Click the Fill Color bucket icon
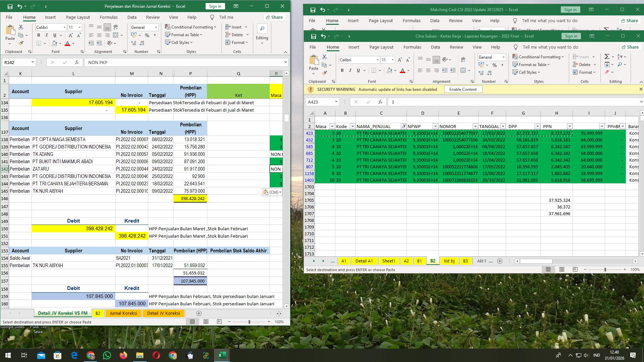Viewport: 644px width, 362px height. click(x=390, y=70)
